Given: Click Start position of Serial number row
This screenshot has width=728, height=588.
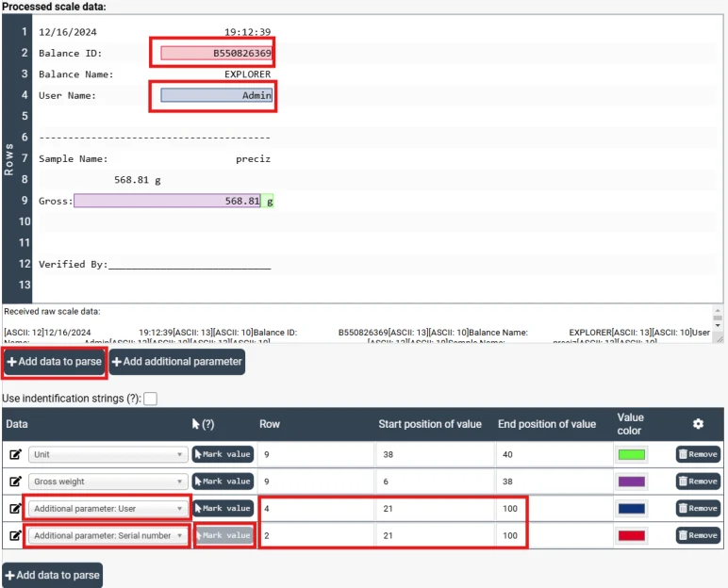Looking at the screenshot, I should (x=435, y=535).
